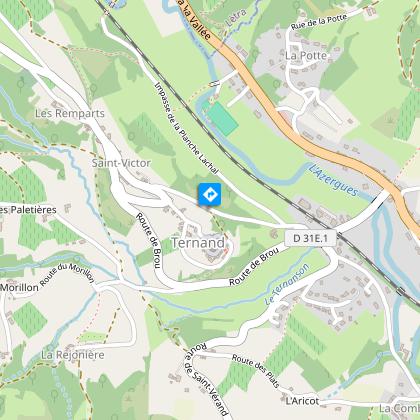This screenshot has height=420, width=420.
Task: Click the Morillon hamlet label
Action: pos(19,287)
